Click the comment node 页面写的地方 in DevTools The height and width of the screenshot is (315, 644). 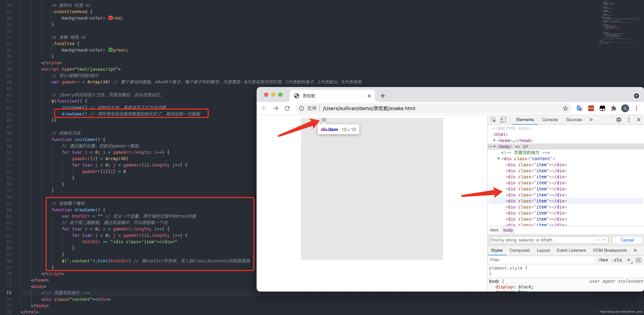tap(525, 153)
